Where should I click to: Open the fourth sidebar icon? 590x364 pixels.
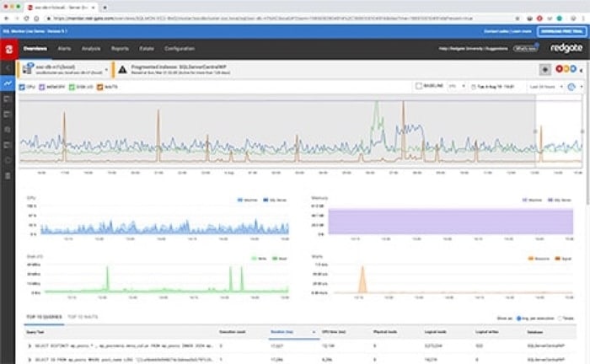click(x=8, y=130)
